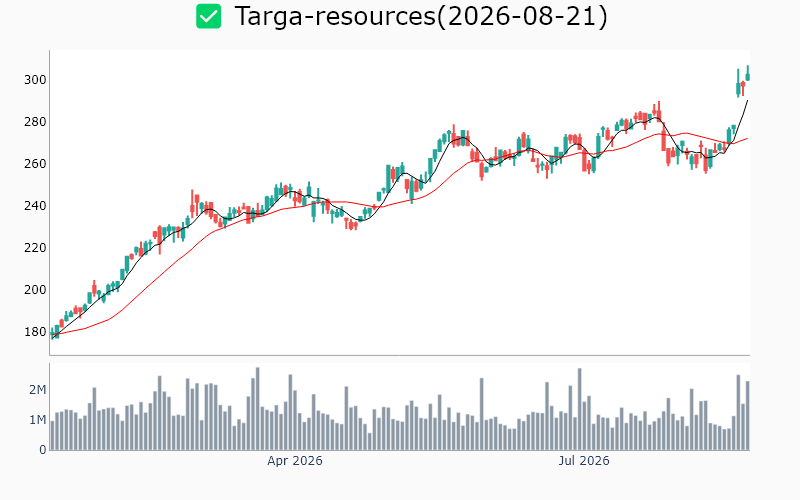The height and width of the screenshot is (500, 800).
Task: Click the 300 price axis label
Action: coord(35,80)
